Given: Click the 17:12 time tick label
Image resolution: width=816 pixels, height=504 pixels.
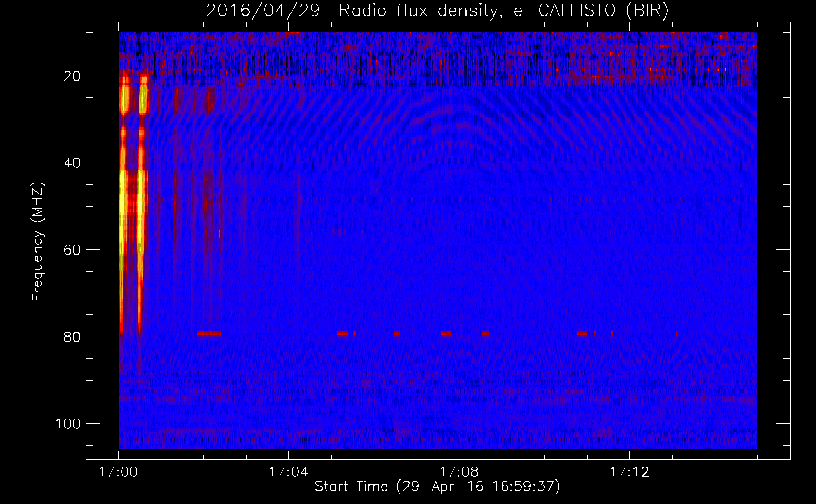Looking at the screenshot, I should tap(629, 472).
